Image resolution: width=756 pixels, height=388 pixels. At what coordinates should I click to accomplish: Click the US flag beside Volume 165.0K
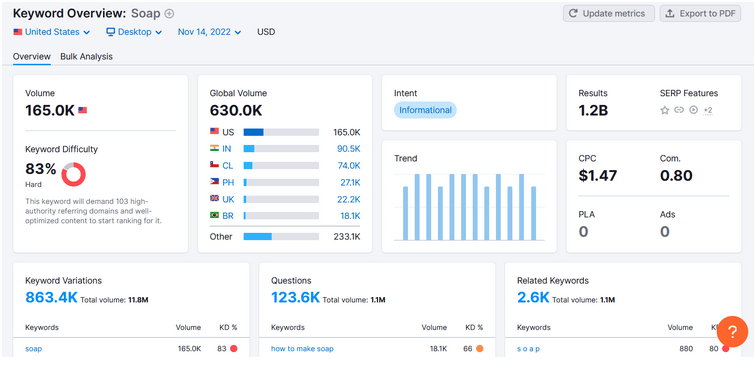82,110
